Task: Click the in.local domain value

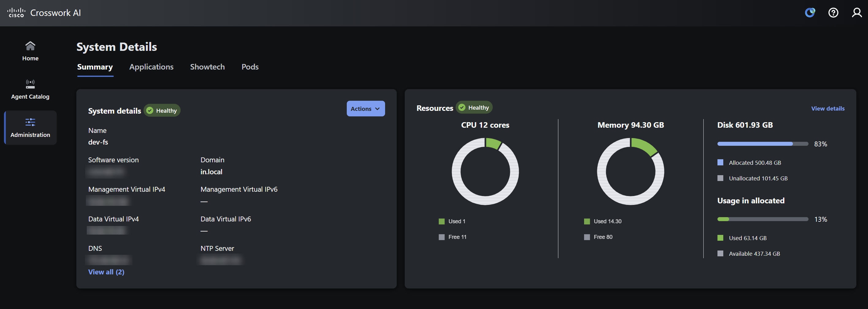Action: [211, 172]
